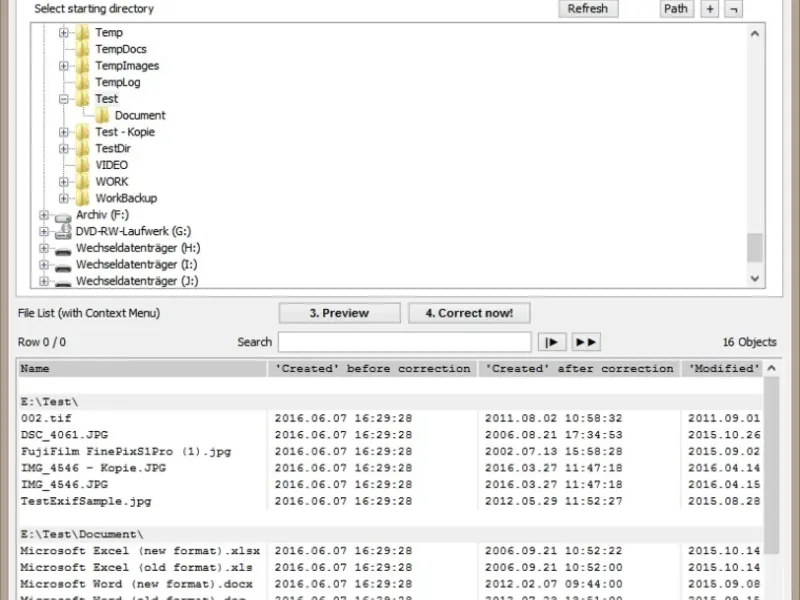Image resolution: width=800 pixels, height=600 pixels.
Task: Collapse the Test folder node
Action: click(x=63, y=99)
